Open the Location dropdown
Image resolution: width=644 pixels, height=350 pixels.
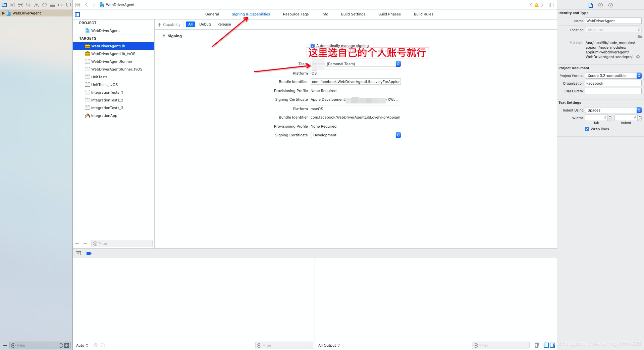[x=613, y=30]
